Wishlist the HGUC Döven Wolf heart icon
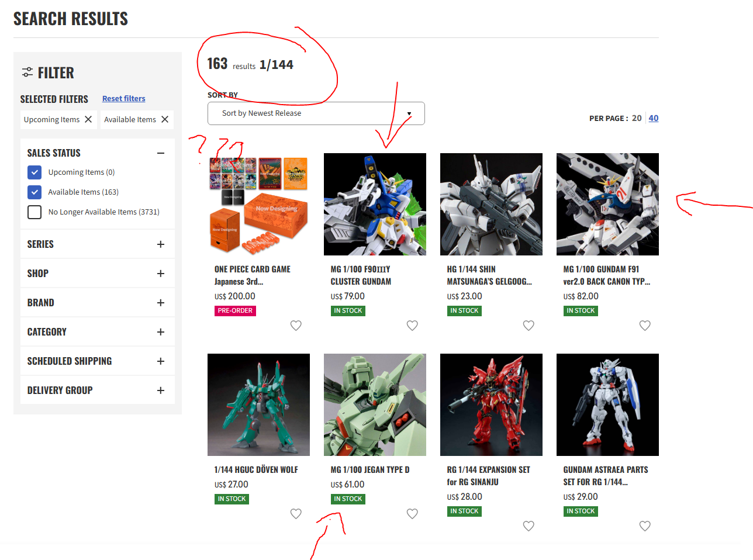 tap(296, 514)
